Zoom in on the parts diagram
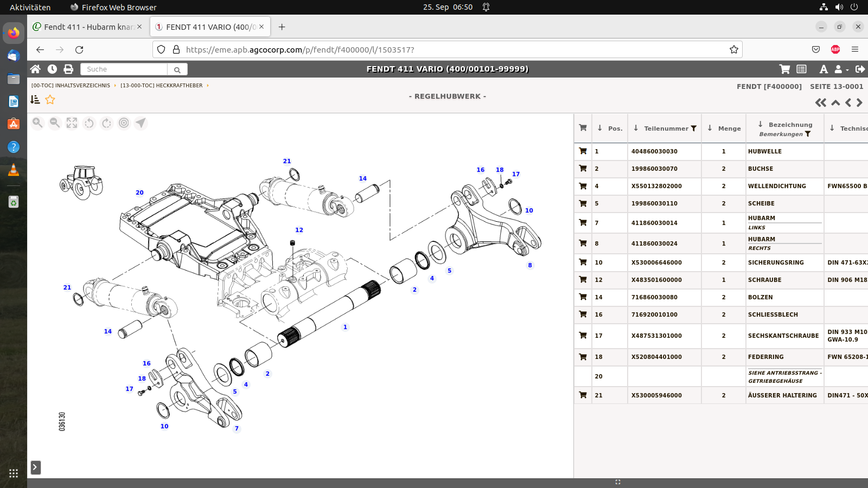868x488 pixels. [x=37, y=123]
